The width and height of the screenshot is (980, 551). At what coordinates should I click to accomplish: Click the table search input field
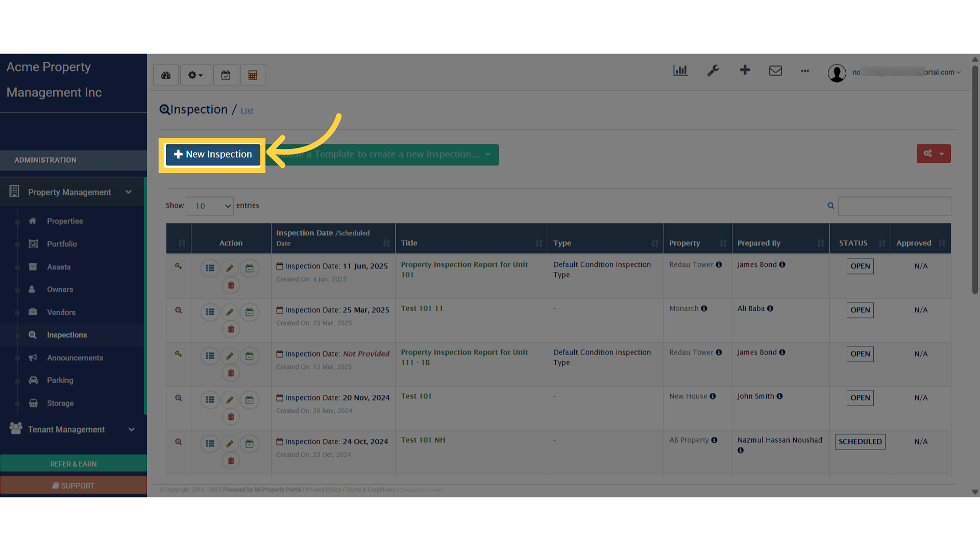click(894, 206)
